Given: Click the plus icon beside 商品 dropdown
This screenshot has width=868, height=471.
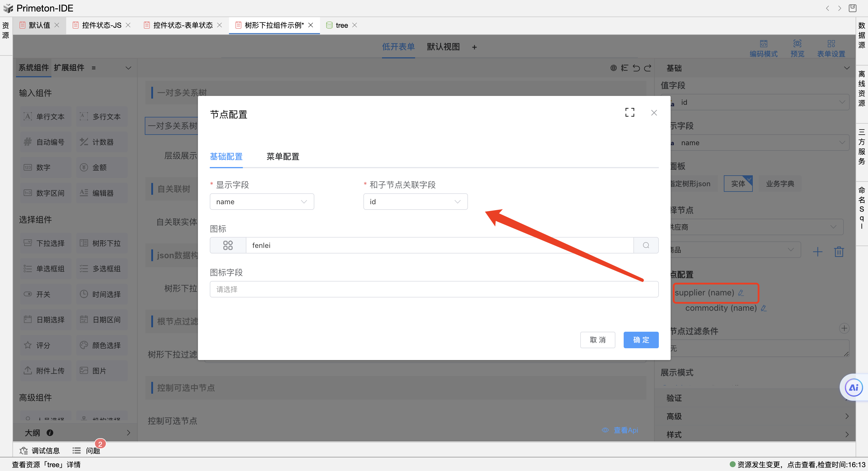Looking at the screenshot, I should pos(817,251).
